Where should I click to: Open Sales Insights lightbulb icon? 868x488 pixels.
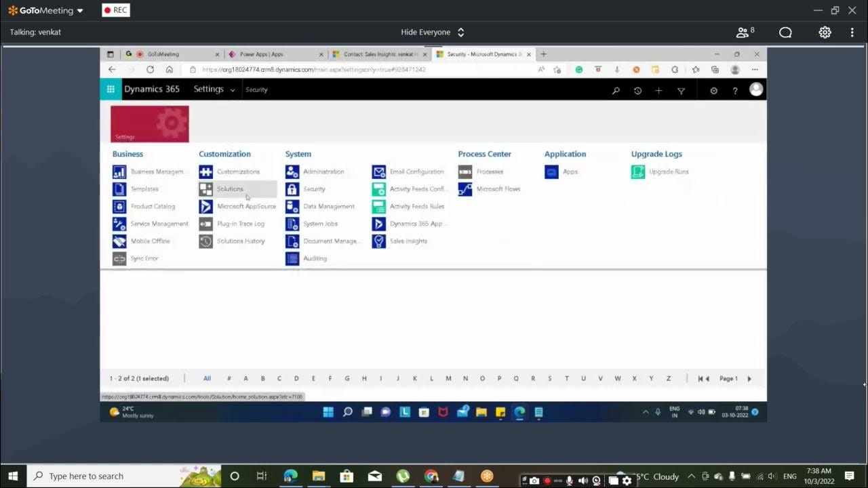pyautogui.click(x=378, y=241)
